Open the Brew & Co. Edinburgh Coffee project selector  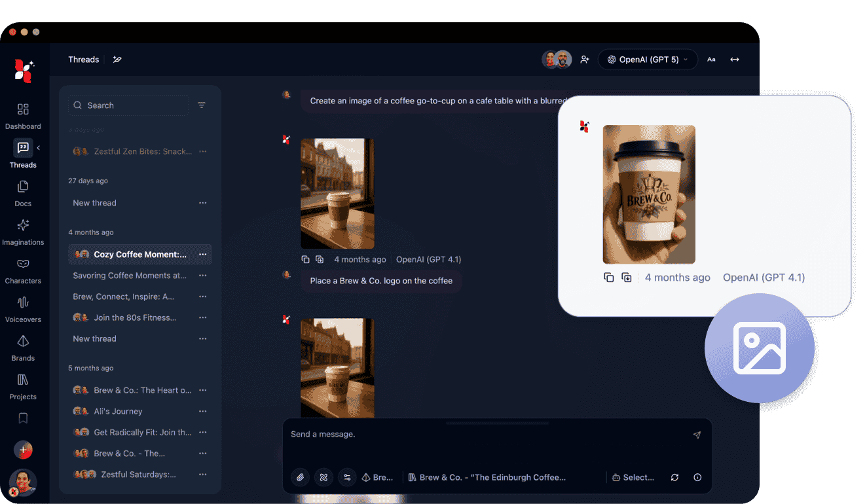point(487,477)
